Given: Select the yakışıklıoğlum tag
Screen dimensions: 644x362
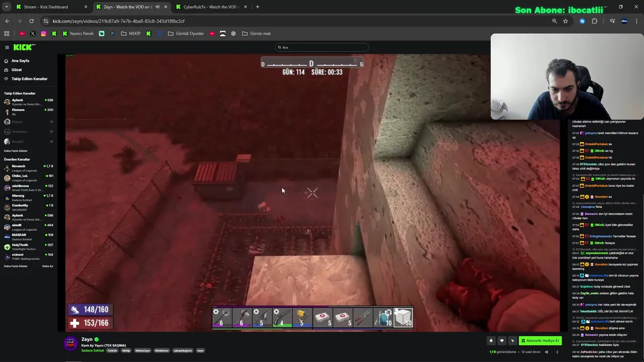Looking at the screenshot, I should 183,350.
